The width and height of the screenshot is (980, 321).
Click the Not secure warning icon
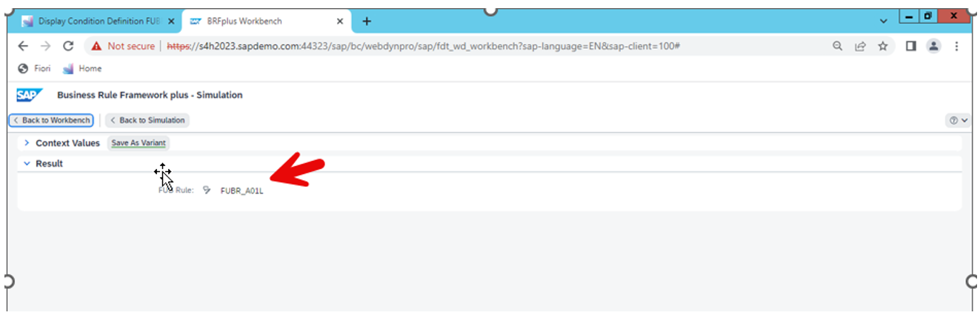point(96,46)
